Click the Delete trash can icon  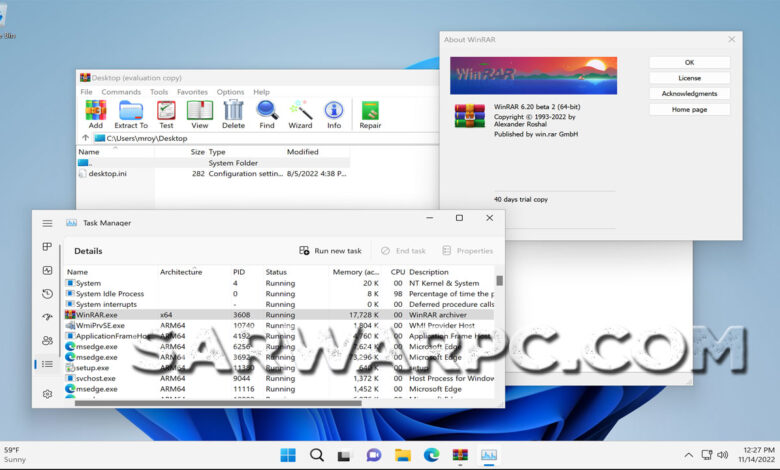click(233, 114)
